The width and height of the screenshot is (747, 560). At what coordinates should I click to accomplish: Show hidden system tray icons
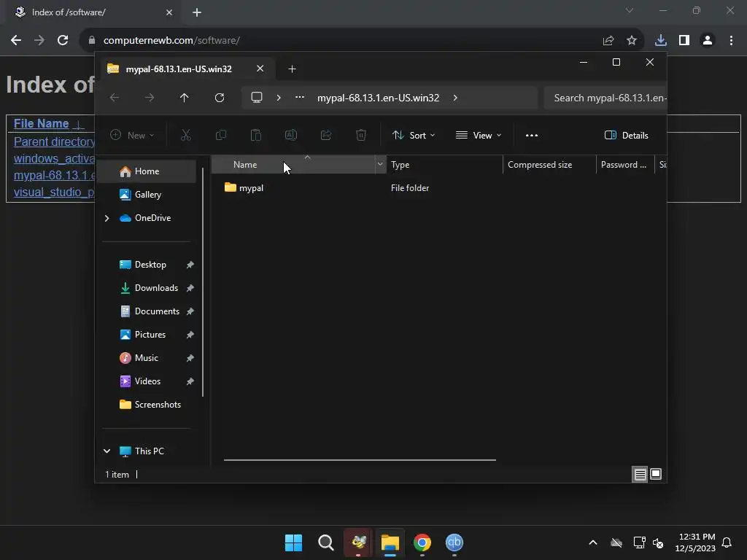click(593, 542)
